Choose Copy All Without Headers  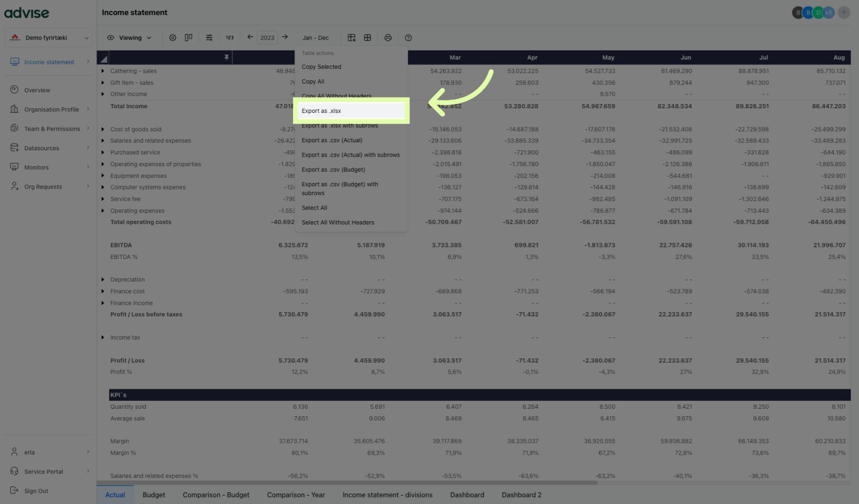[x=336, y=96]
